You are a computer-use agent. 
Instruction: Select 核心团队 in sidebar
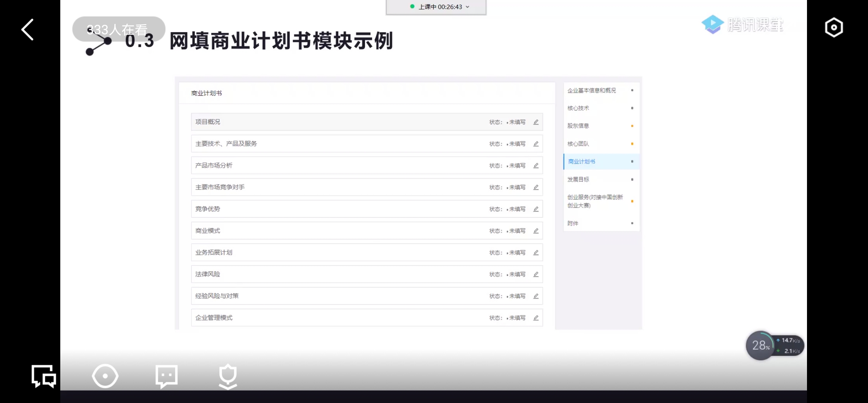pyautogui.click(x=601, y=144)
